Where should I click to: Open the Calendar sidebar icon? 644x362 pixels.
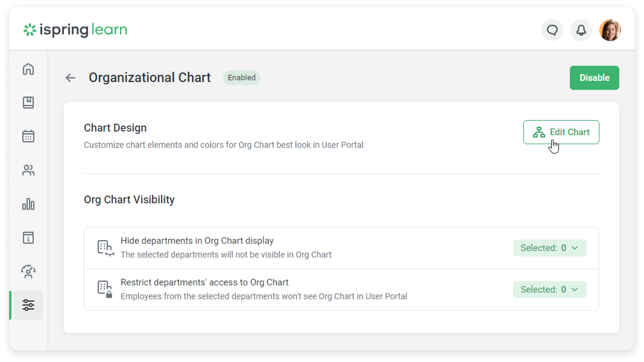click(28, 136)
